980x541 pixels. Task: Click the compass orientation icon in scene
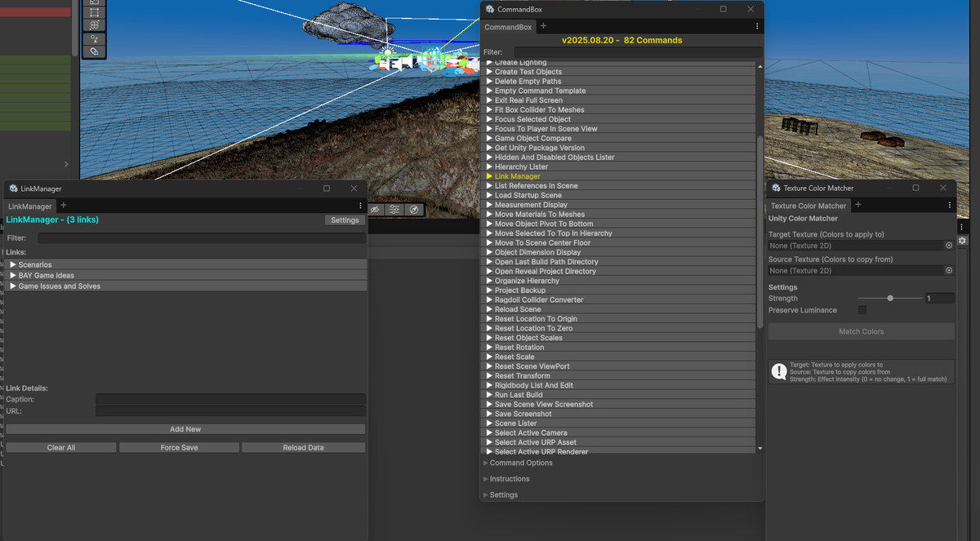point(414,210)
